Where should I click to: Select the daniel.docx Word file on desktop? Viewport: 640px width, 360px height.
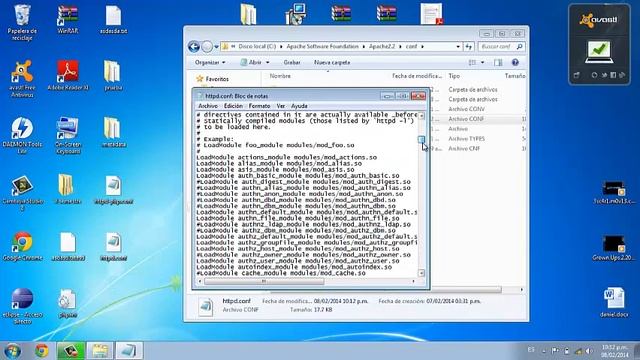(614, 302)
